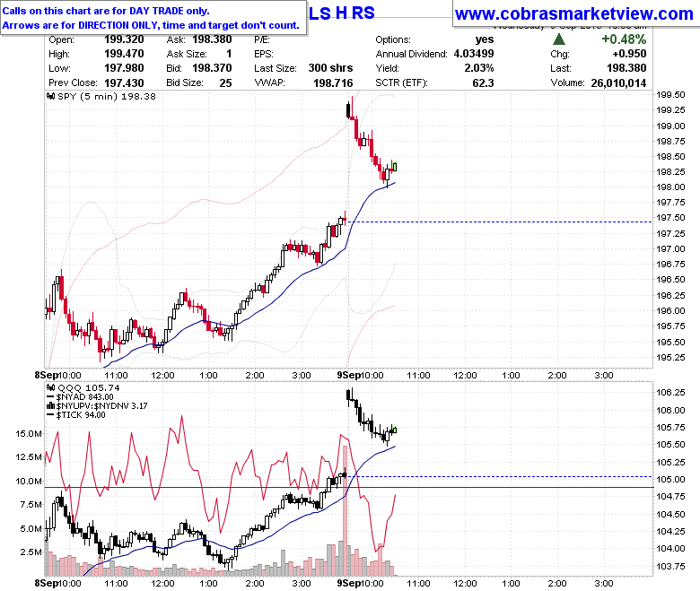Select the $TICK 94.00 legend entry
Viewport: 700px width, 591px height.
click(81, 415)
